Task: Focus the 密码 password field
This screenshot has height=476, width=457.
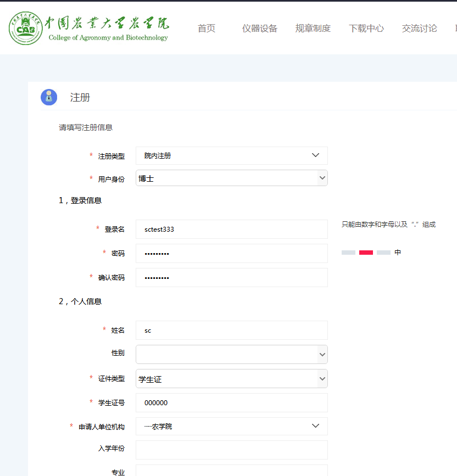Action: pyautogui.click(x=231, y=254)
